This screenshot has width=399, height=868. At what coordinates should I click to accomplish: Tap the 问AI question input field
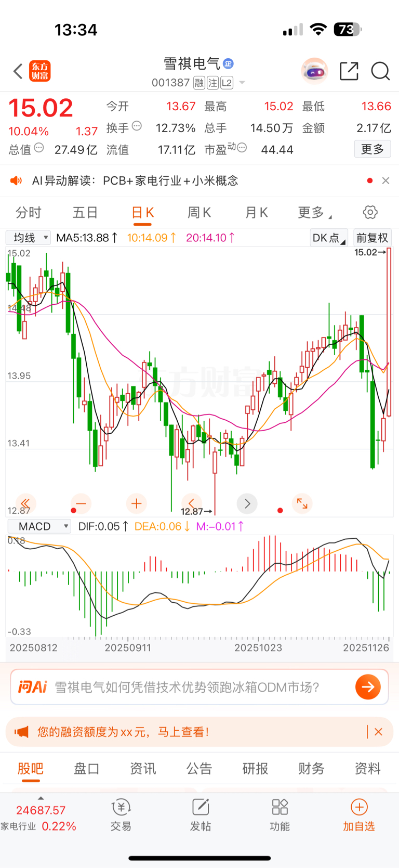click(x=199, y=687)
